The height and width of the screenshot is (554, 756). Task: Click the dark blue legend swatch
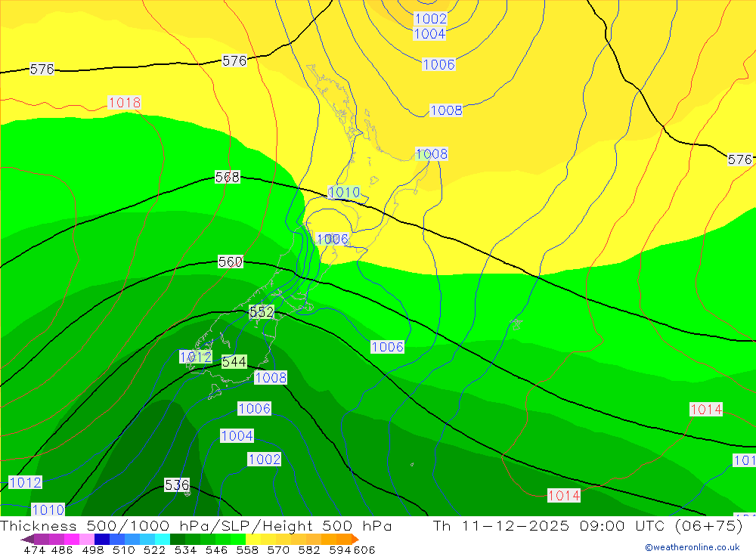102,539
